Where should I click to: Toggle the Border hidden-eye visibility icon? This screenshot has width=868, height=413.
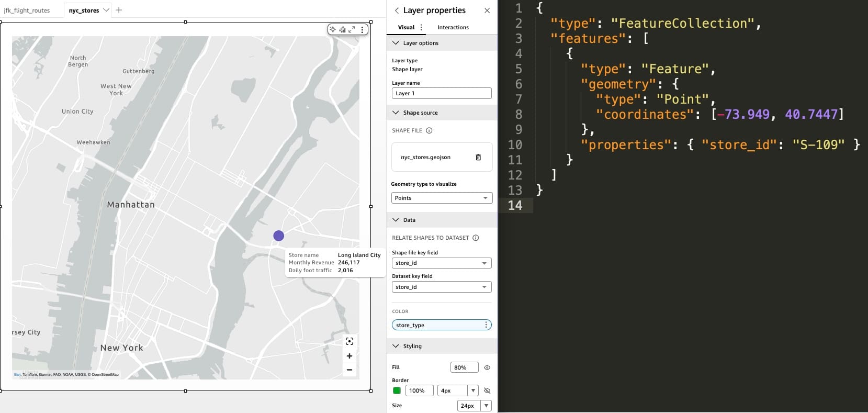(487, 390)
